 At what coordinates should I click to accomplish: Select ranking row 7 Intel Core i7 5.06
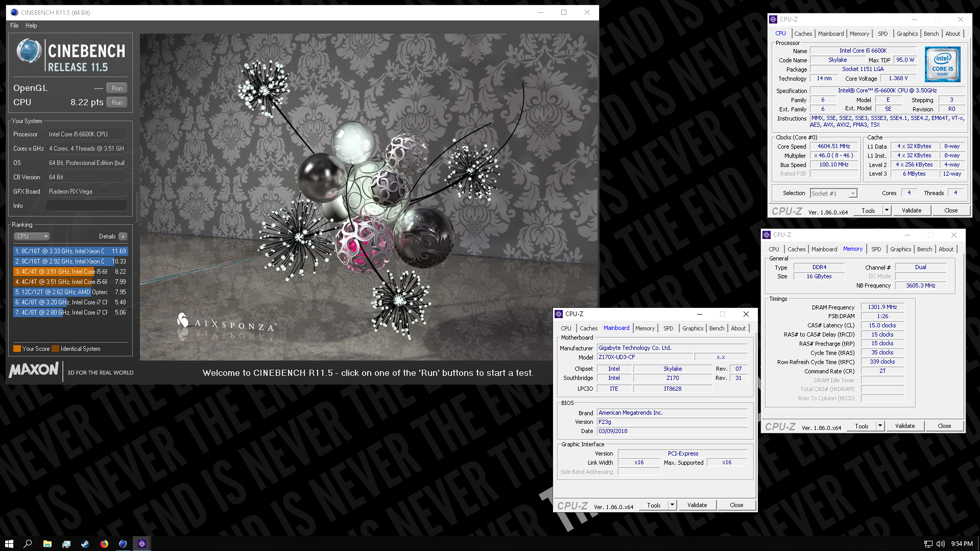tap(70, 313)
